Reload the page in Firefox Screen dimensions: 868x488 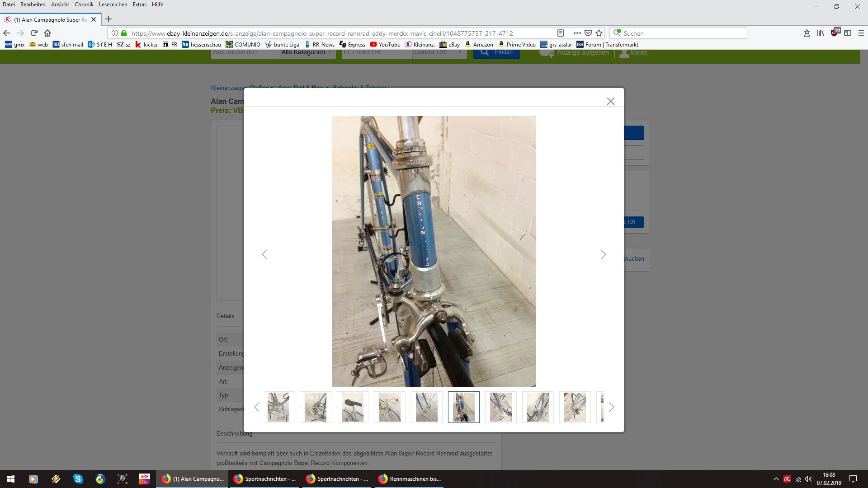(34, 33)
